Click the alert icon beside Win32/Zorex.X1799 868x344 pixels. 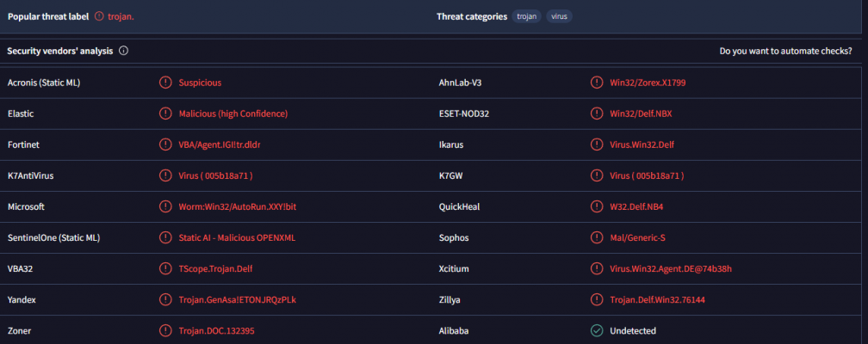tap(596, 83)
